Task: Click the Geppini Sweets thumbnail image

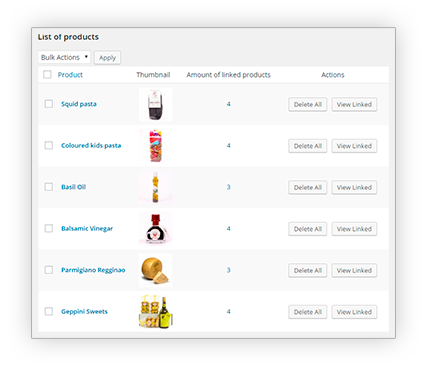Action: 156,312
